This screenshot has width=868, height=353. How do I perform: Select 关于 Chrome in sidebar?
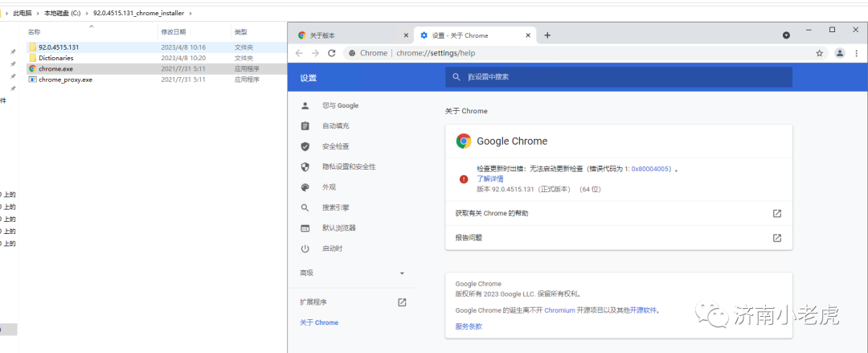pyautogui.click(x=319, y=322)
